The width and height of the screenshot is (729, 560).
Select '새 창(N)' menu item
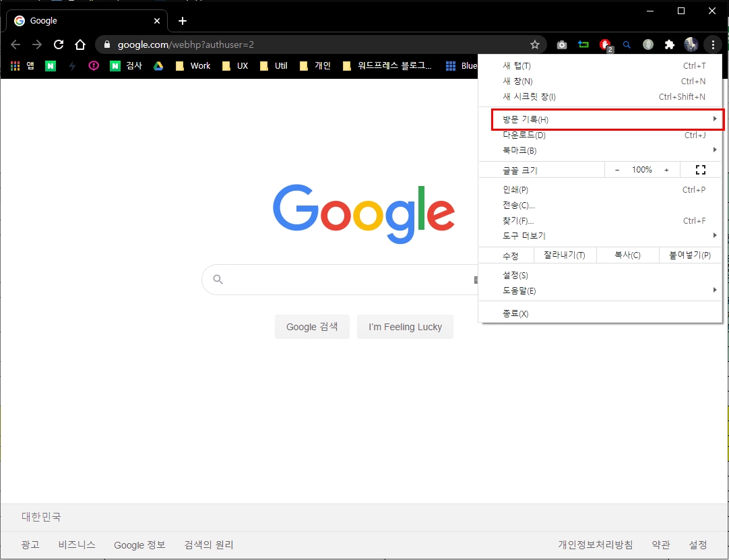pyautogui.click(x=600, y=81)
